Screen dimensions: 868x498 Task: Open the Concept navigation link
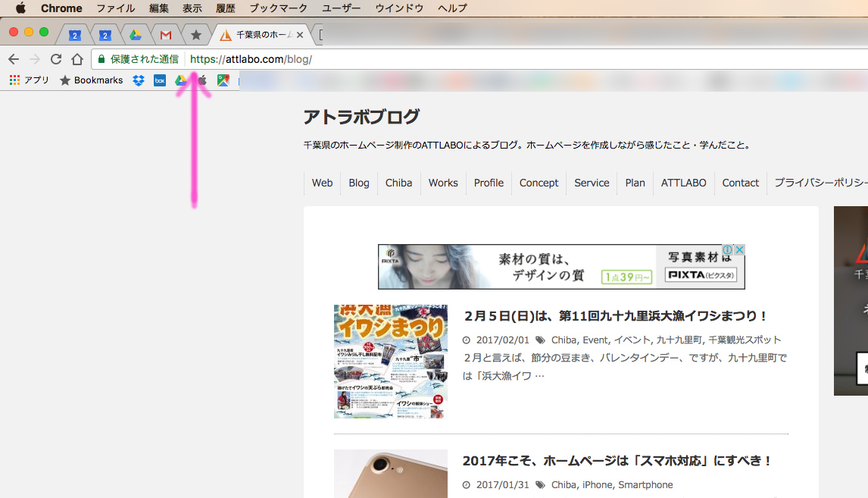pos(539,183)
